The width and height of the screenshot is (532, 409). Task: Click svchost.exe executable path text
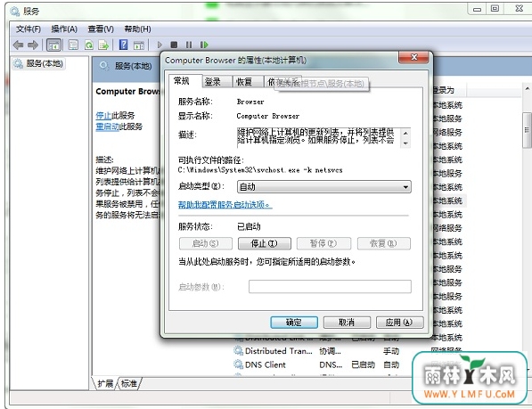(260, 170)
